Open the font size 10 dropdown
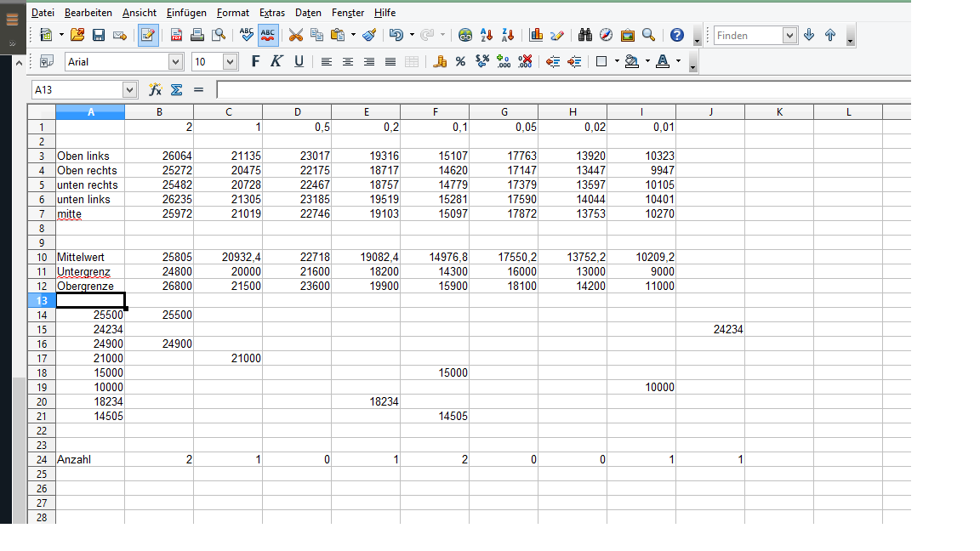This screenshot has width=980, height=551. coord(230,62)
